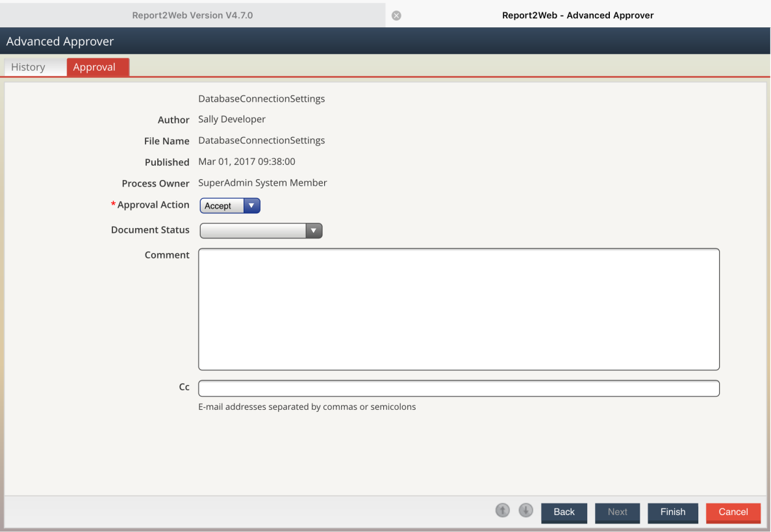Click the Advanced Approver header bar
Viewport: 771px width, 532px height.
coord(60,40)
